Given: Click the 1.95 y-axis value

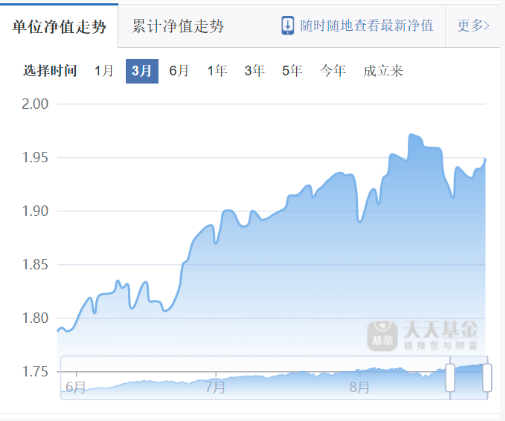Looking at the screenshot, I should (x=35, y=158).
